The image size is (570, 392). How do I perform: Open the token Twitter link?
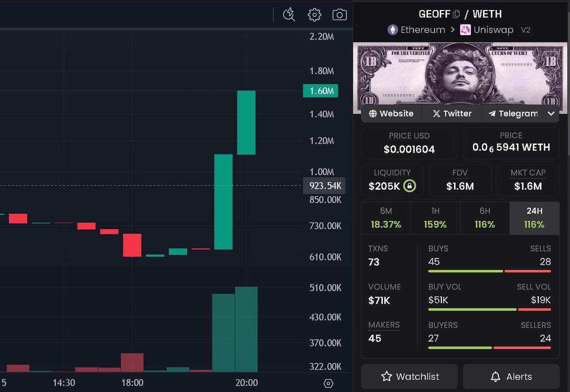tap(452, 114)
